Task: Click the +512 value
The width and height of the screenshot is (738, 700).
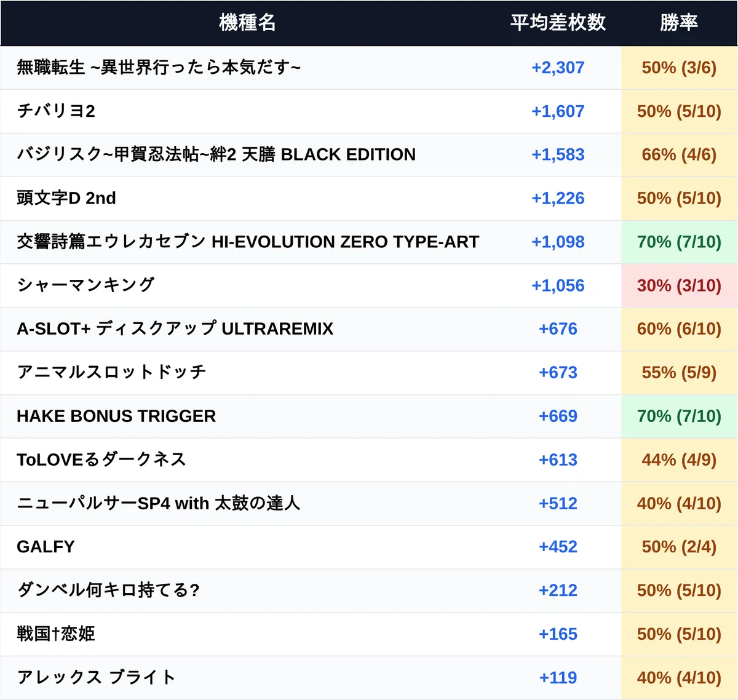Action: [558, 503]
